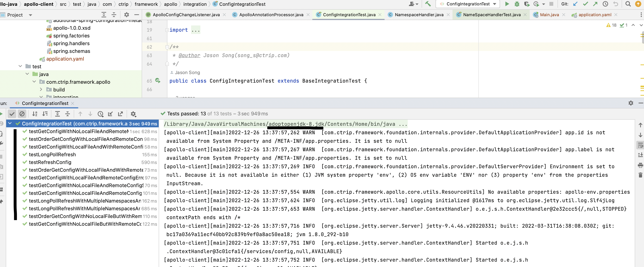The image size is (644, 267).
Task: Build project with the hammer icon
Action: coord(428,4)
